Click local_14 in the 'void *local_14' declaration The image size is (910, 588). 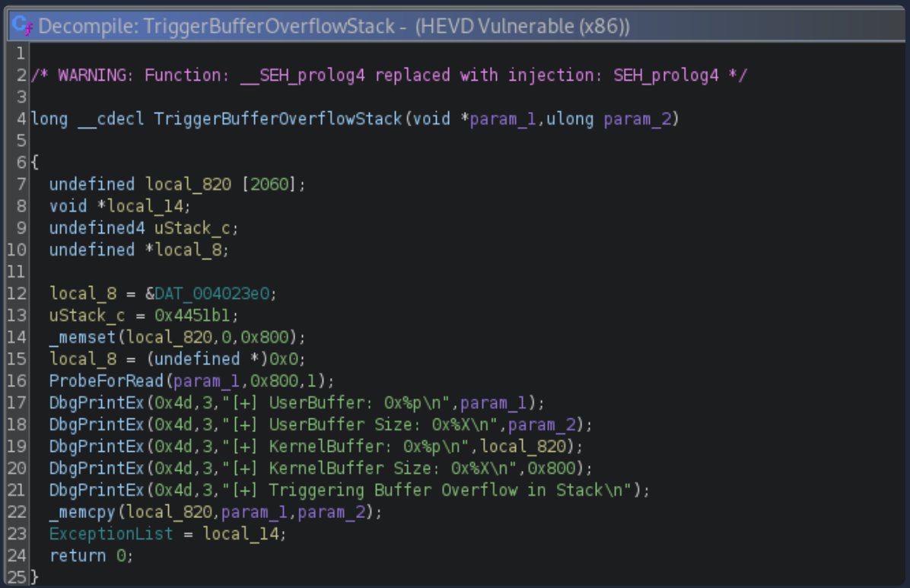click(x=145, y=206)
